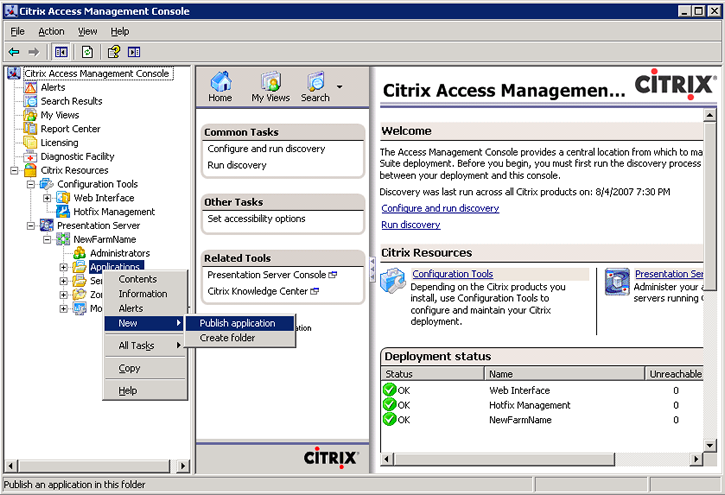The height and width of the screenshot is (495, 725).
Task: Open the Action menu
Action: (51, 31)
